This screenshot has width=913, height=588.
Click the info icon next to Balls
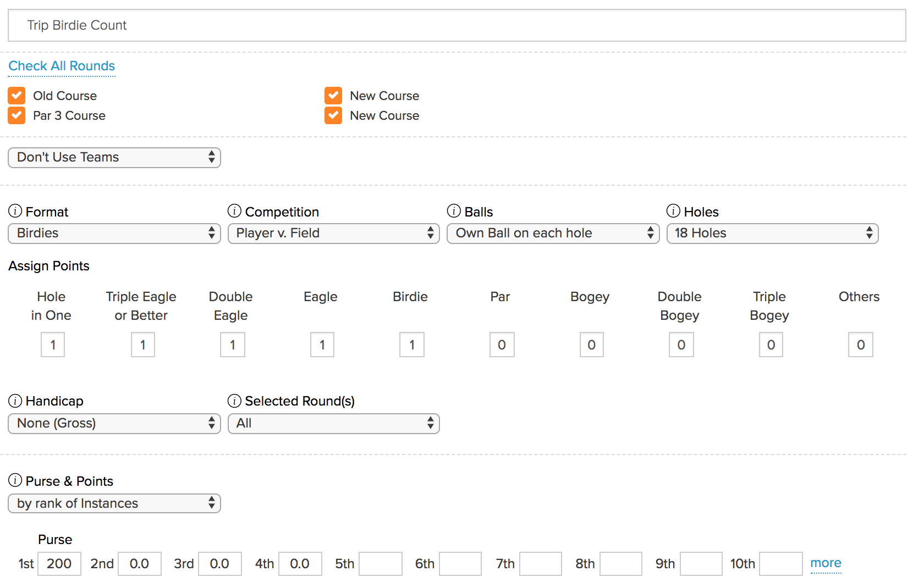[454, 211]
